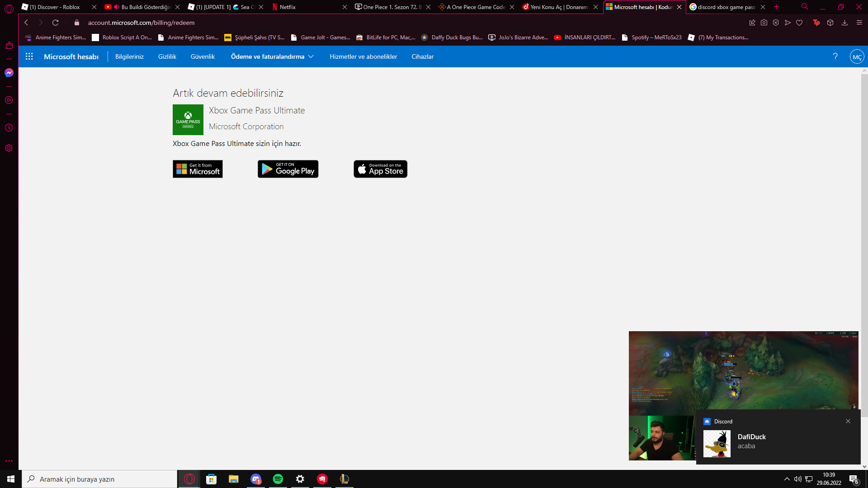Open Opera sidebar settings gear

[x=9, y=148]
